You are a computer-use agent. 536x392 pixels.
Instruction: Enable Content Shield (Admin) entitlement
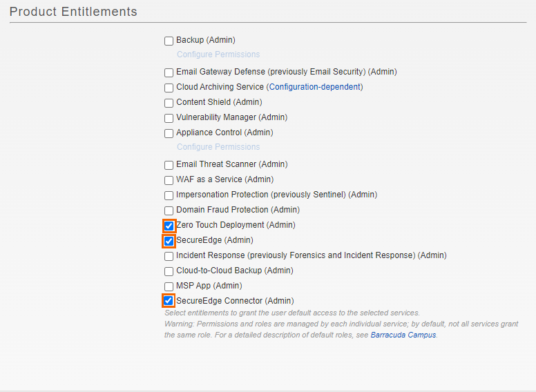pyautogui.click(x=169, y=103)
